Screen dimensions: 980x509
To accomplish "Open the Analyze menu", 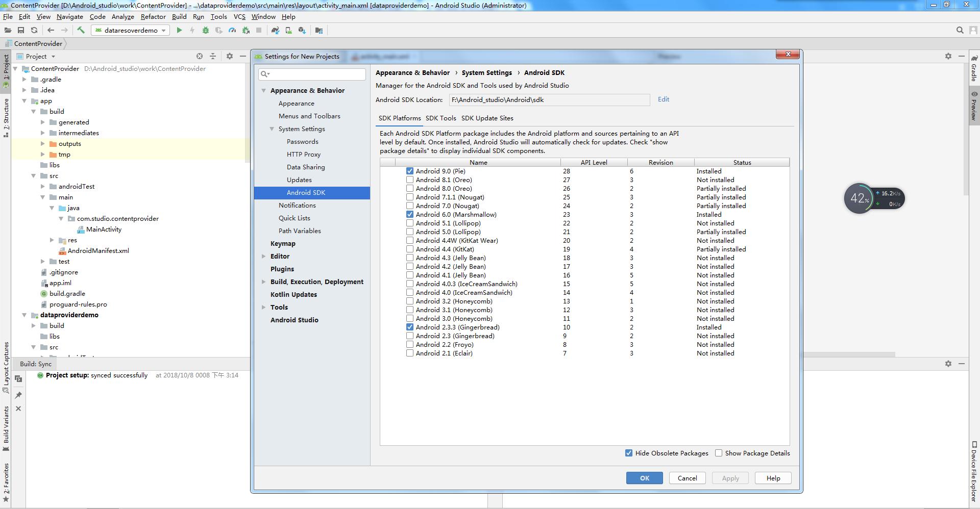I will coord(123,17).
